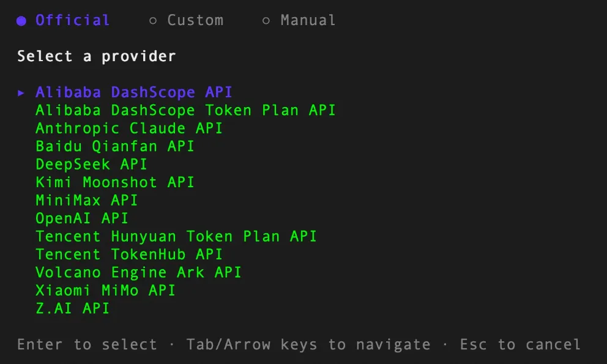607x364 pixels.
Task: Select the Official radio option
Action: click(x=63, y=20)
